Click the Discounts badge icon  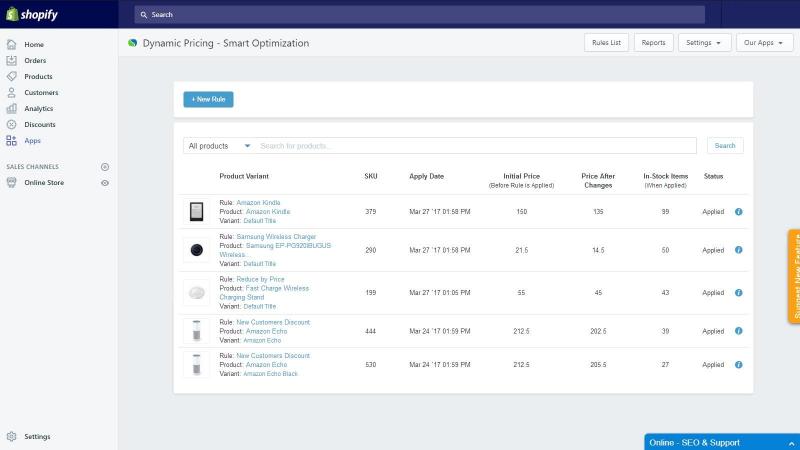(11, 124)
